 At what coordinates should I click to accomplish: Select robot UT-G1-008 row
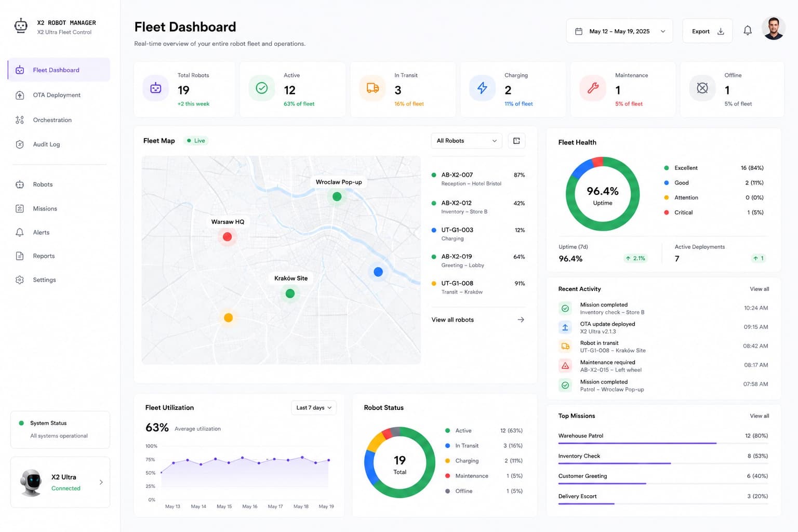[478, 287]
